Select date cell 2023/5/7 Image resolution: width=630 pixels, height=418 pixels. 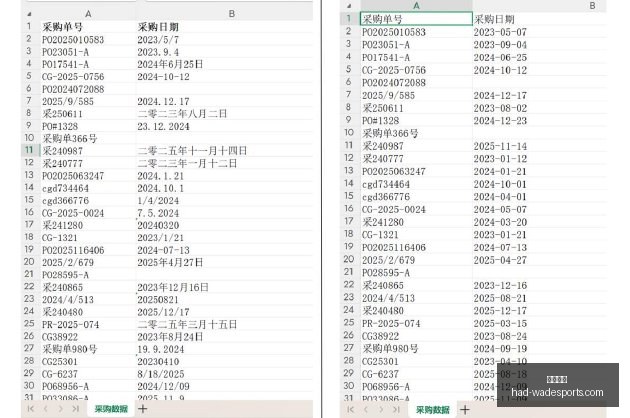point(158,39)
